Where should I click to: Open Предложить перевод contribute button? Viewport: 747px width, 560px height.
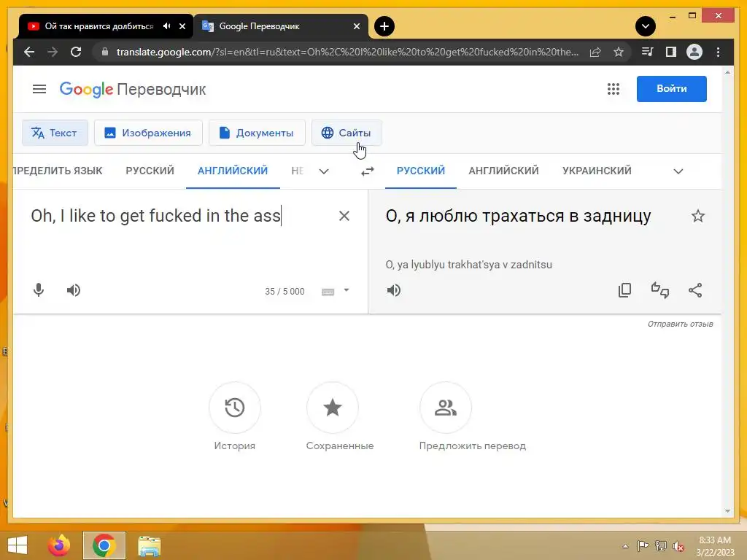coord(446,408)
